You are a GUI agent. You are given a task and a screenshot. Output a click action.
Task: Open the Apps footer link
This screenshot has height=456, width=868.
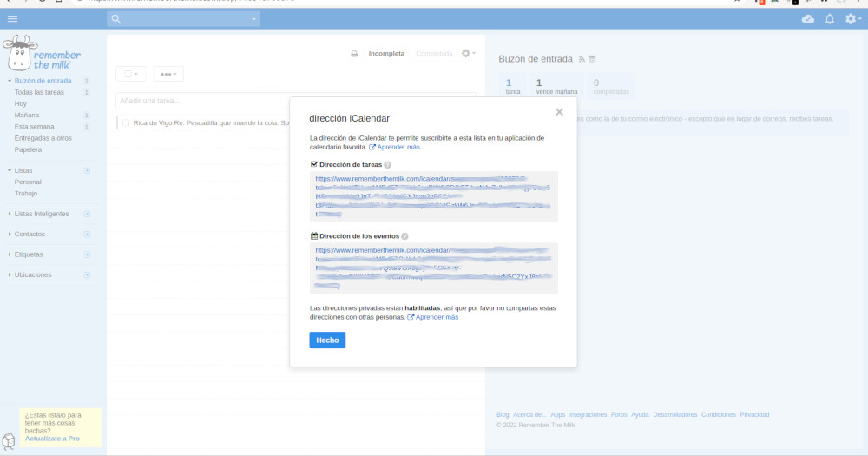[558, 415]
